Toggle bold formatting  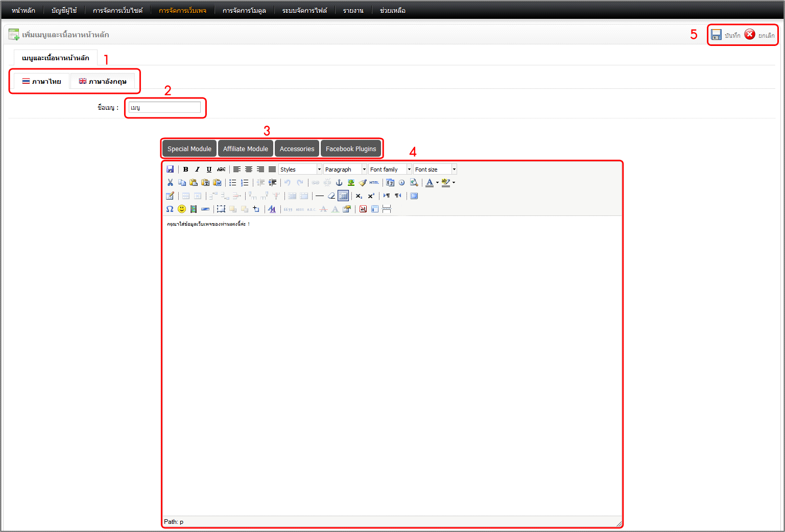[x=185, y=169]
